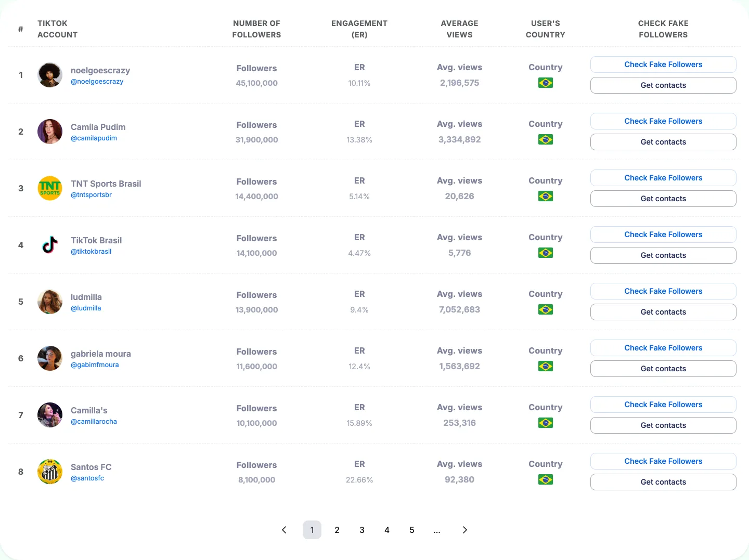Open gabriela moura avatar
This screenshot has height=560, width=749.
coord(50,358)
